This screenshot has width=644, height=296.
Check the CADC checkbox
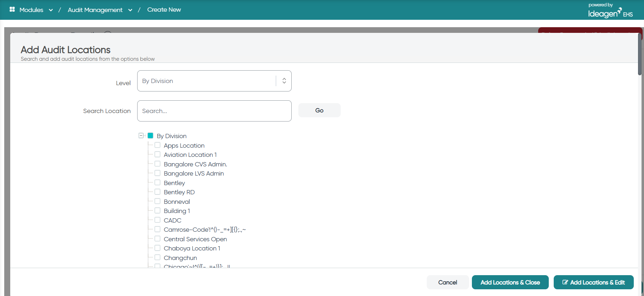point(157,220)
